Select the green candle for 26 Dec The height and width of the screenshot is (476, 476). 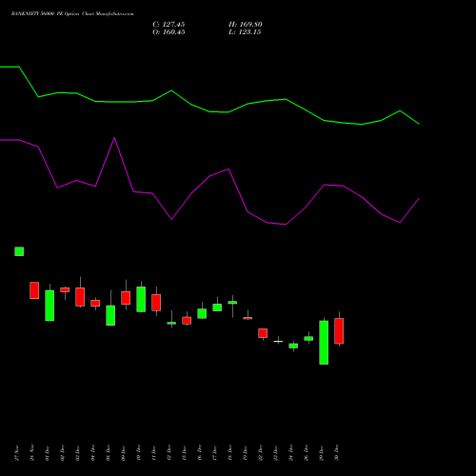coord(308,339)
